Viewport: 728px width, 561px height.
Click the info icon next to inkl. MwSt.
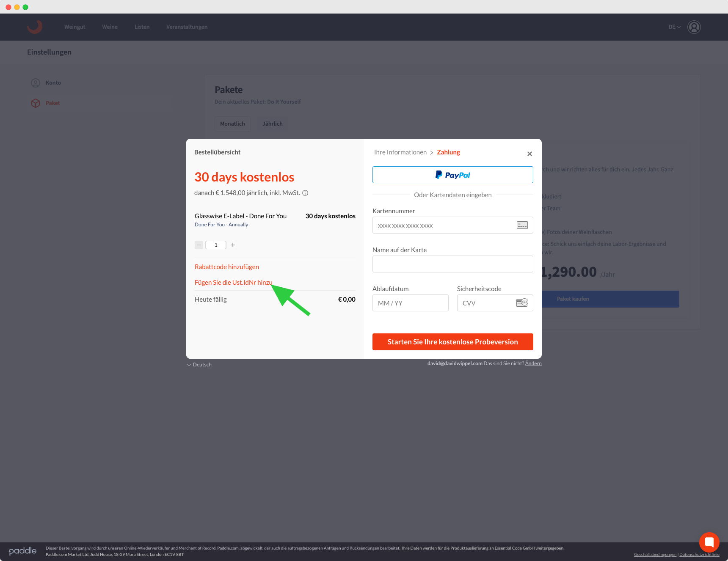[305, 193]
